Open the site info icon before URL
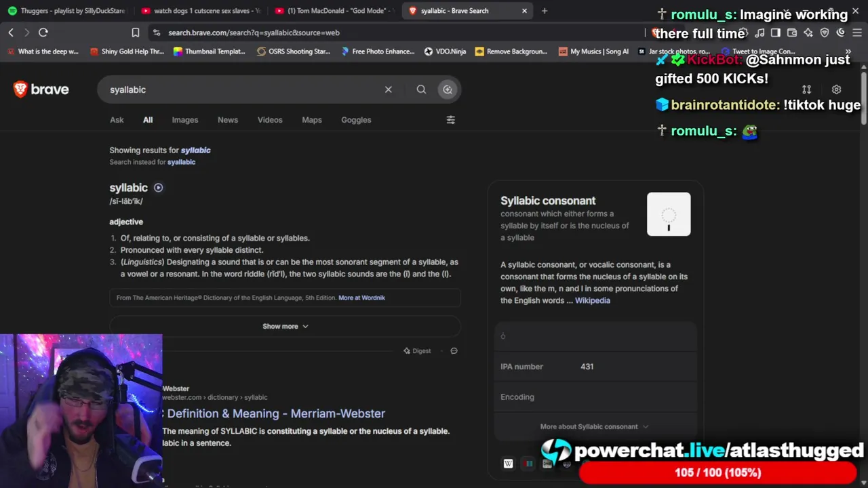This screenshot has width=868, height=488. click(157, 33)
